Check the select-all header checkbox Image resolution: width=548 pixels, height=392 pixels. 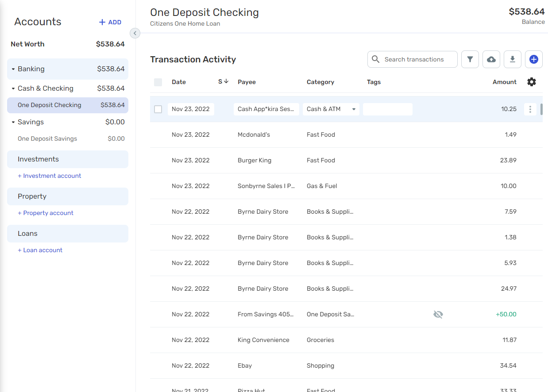tap(158, 82)
